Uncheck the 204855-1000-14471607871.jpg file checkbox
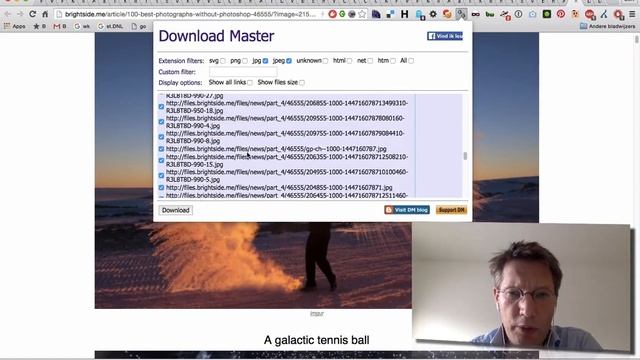Viewport: 640px width, 360px height. 161,188
